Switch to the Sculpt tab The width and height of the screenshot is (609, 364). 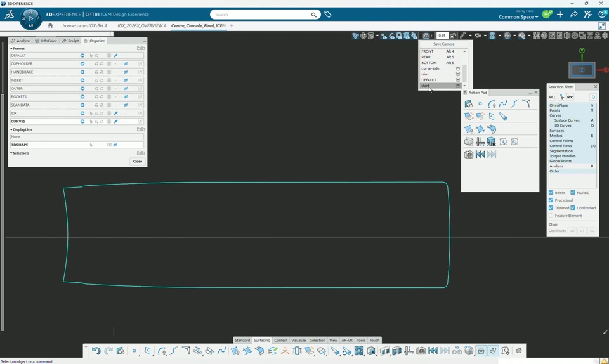70,41
